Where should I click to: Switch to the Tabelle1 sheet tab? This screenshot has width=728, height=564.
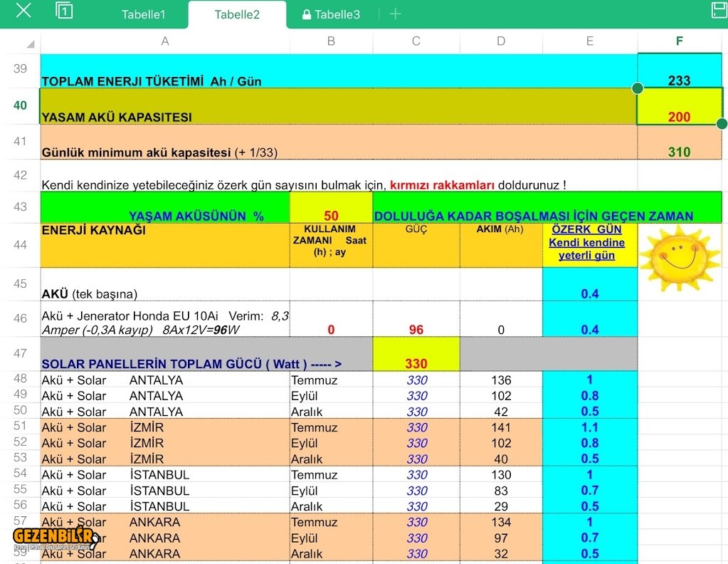[143, 15]
